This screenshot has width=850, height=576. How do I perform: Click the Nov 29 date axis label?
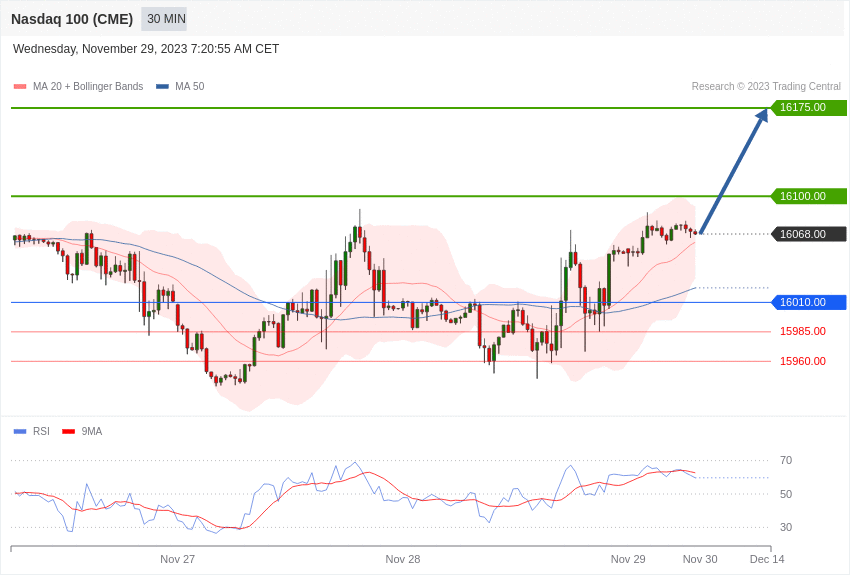pos(628,559)
